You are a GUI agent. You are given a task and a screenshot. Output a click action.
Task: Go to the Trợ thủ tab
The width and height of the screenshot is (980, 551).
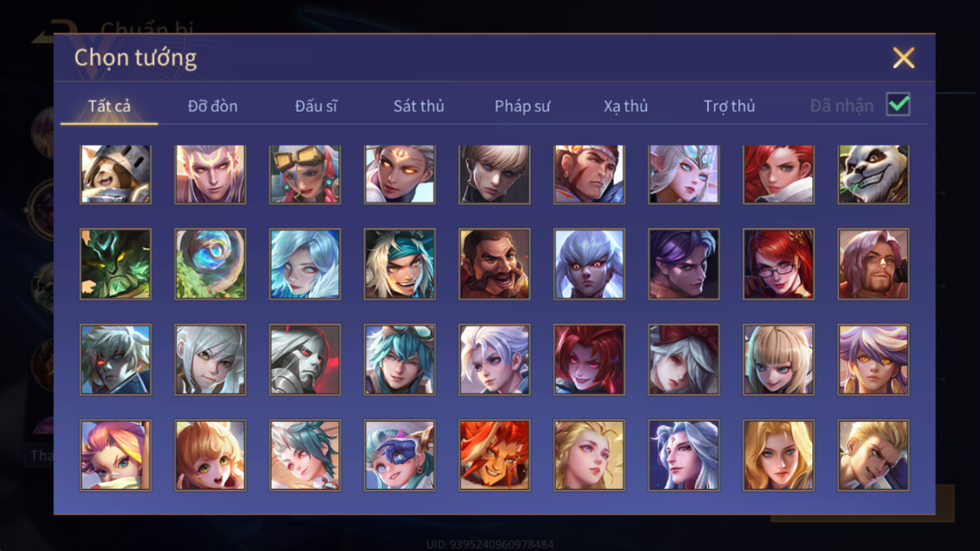tap(730, 106)
